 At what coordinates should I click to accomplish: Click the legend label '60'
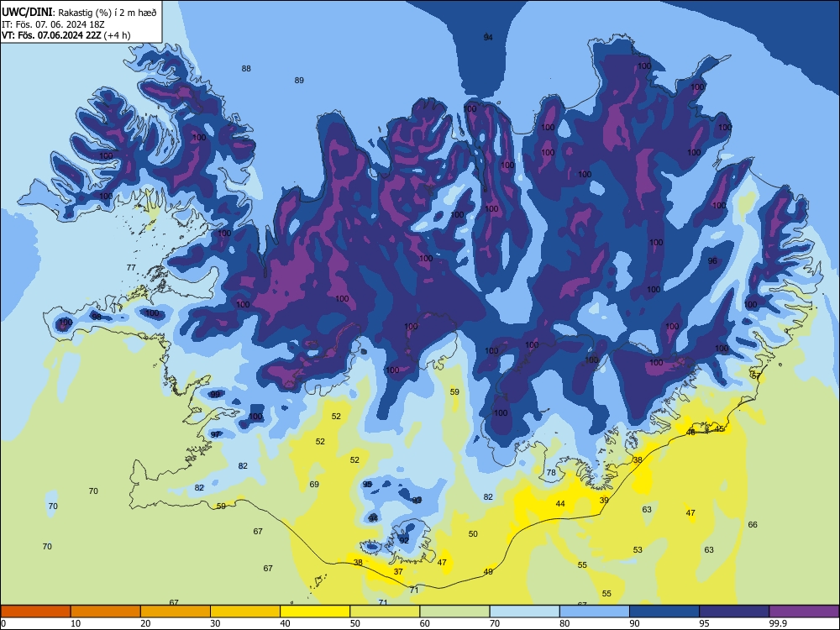pyautogui.click(x=425, y=623)
